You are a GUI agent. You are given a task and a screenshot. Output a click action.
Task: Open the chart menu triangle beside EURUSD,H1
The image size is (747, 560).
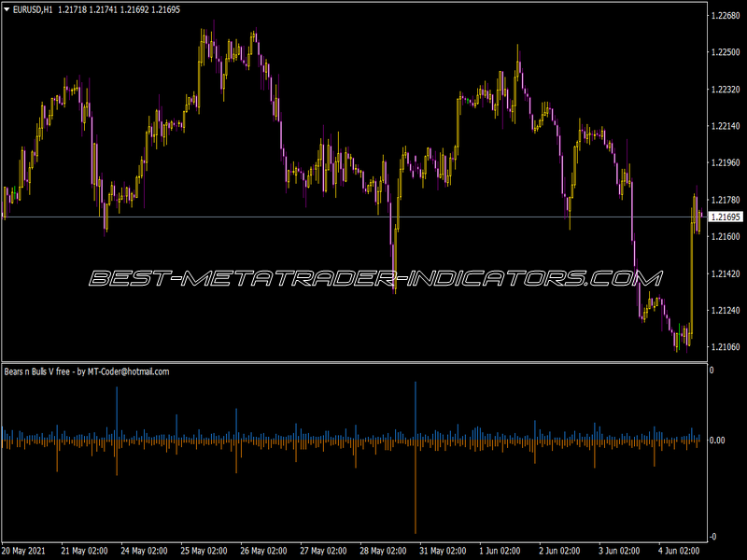point(7,9)
